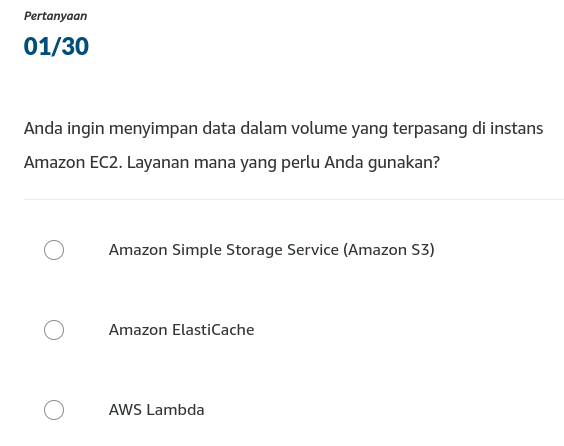Click the 01 current question number
Viewport: 564px width, 446px height.
click(37, 46)
